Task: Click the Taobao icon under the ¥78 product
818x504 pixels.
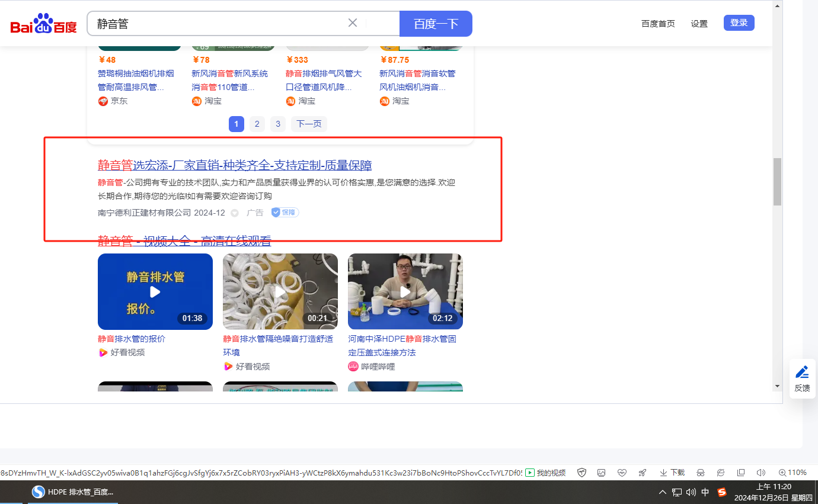Action: click(197, 101)
